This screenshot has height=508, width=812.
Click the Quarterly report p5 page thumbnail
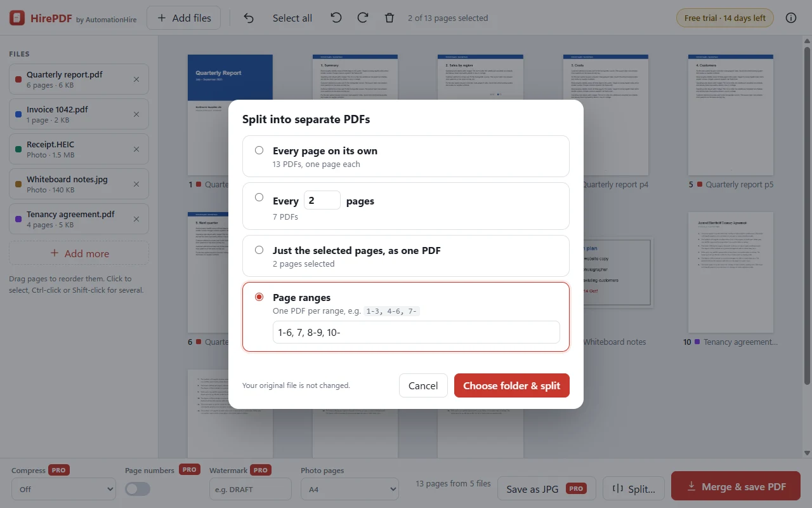731,114
